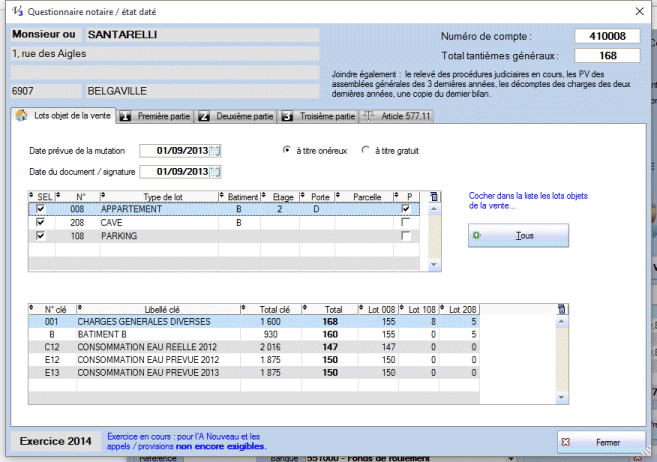
Task: Uncheck SEL box for lot 008 APPARTEMENT
Action: click(x=41, y=209)
